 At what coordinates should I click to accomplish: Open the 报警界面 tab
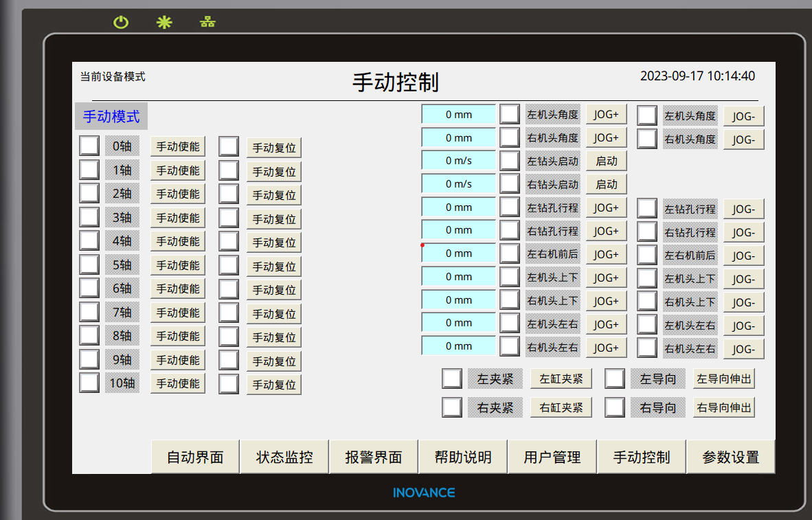pyautogui.click(x=374, y=457)
